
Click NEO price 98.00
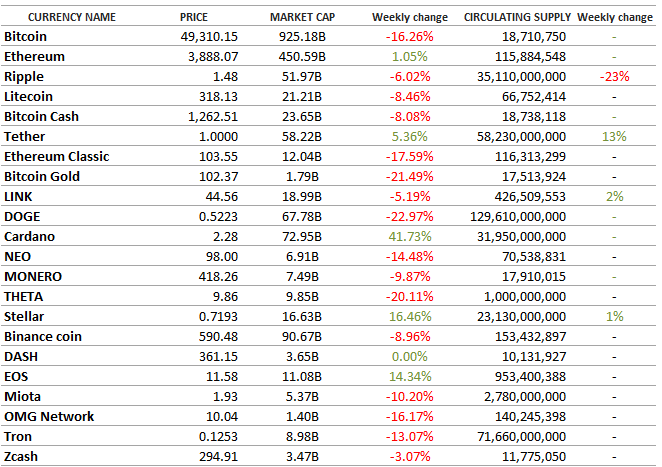click(222, 257)
